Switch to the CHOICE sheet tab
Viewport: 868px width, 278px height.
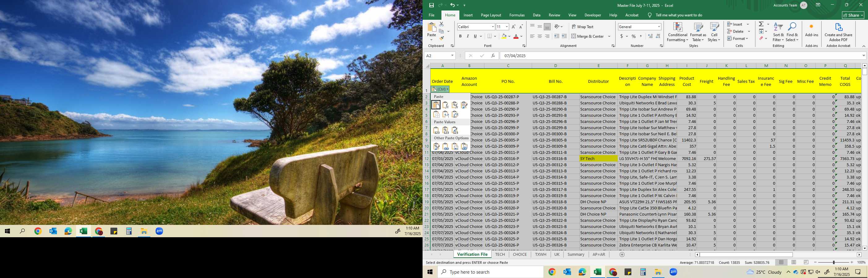[x=520, y=255]
